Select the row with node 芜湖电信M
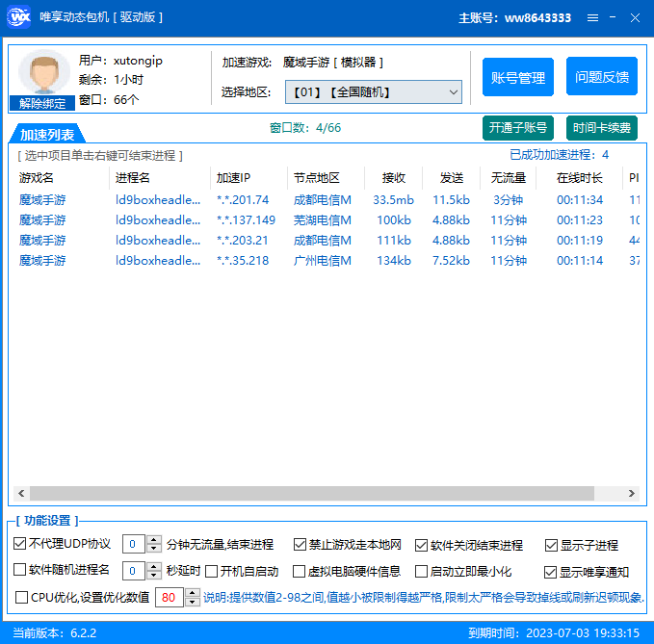This screenshot has height=644, width=654. click(327, 219)
